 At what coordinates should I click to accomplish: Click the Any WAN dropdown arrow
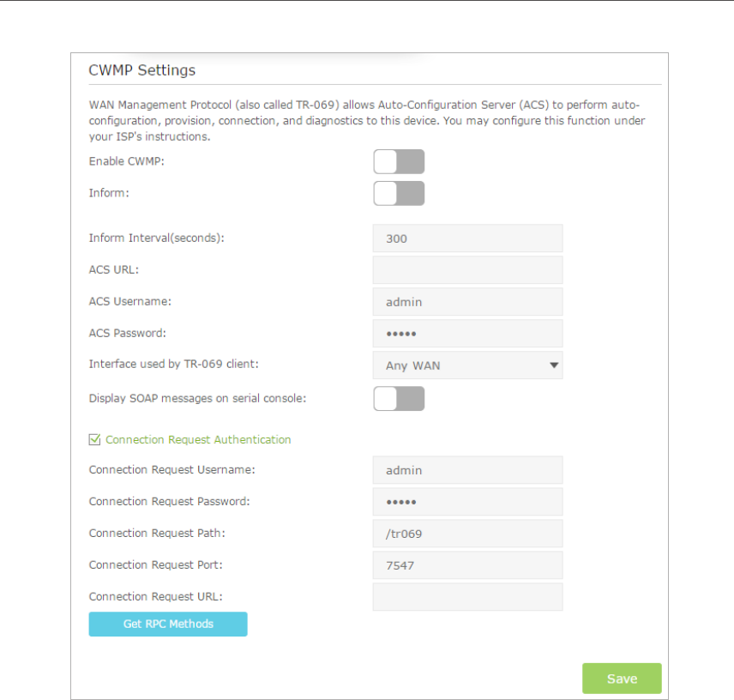pyautogui.click(x=554, y=365)
